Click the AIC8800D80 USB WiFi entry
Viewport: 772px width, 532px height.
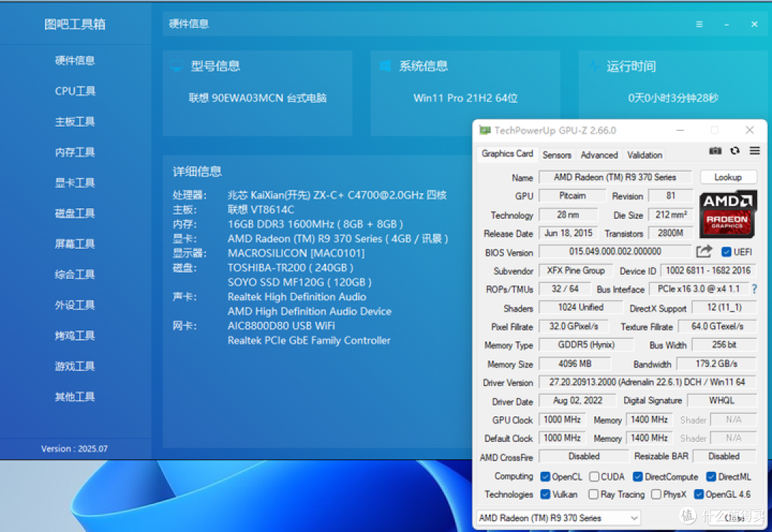click(x=281, y=326)
